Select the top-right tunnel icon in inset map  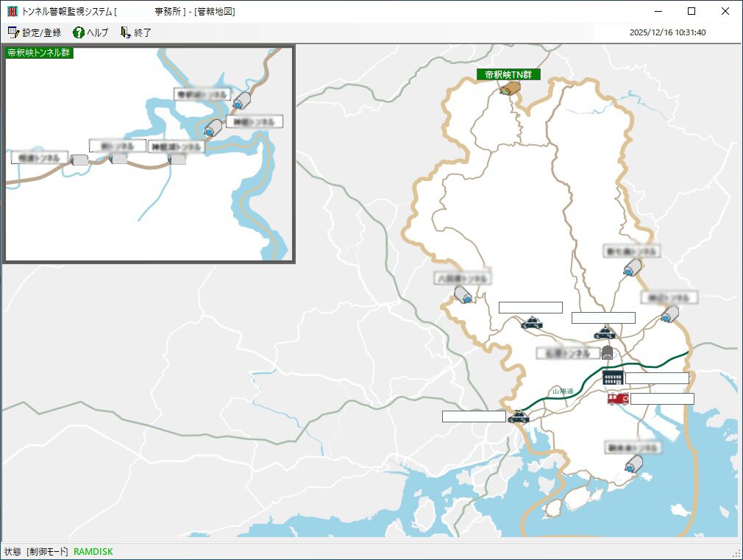(x=242, y=100)
